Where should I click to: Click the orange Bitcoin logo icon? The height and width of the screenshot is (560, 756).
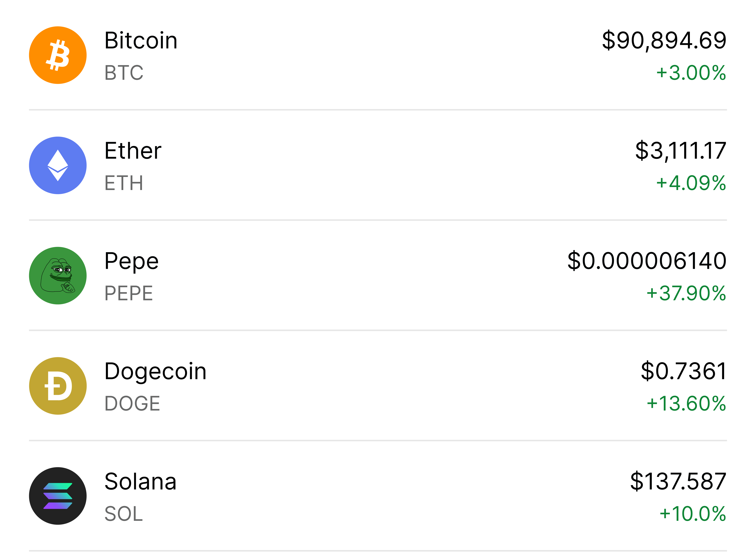pos(58,55)
